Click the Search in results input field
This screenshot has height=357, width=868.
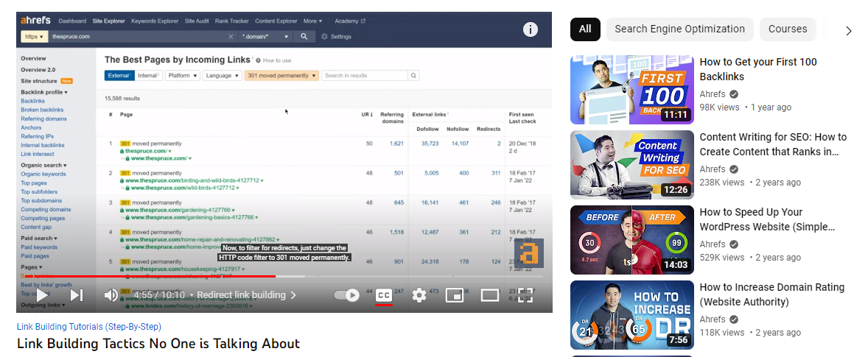pyautogui.click(x=365, y=76)
